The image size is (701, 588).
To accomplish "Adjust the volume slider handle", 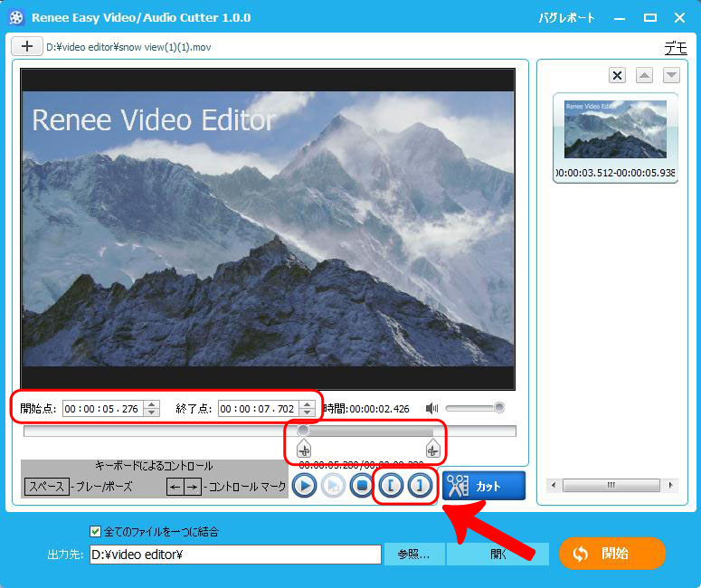I will [x=499, y=408].
